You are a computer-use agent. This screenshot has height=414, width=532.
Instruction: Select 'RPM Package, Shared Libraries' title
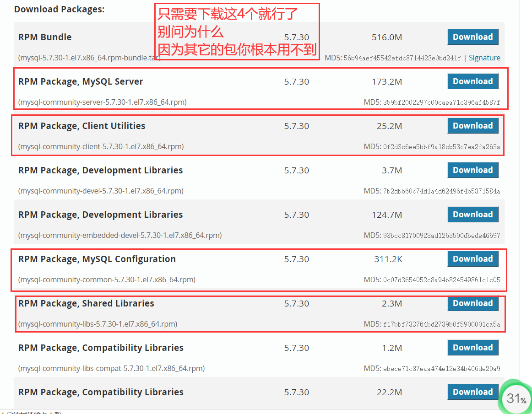pos(86,303)
